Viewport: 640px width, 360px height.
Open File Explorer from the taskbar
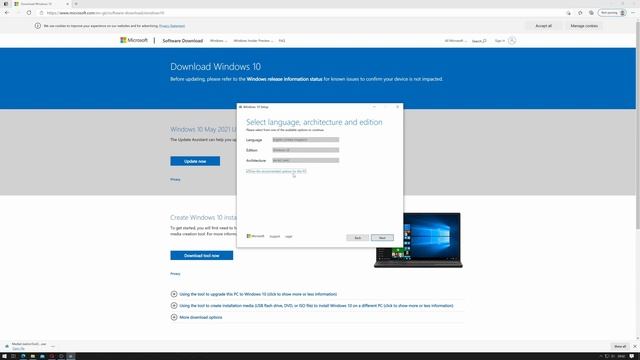coord(33,356)
